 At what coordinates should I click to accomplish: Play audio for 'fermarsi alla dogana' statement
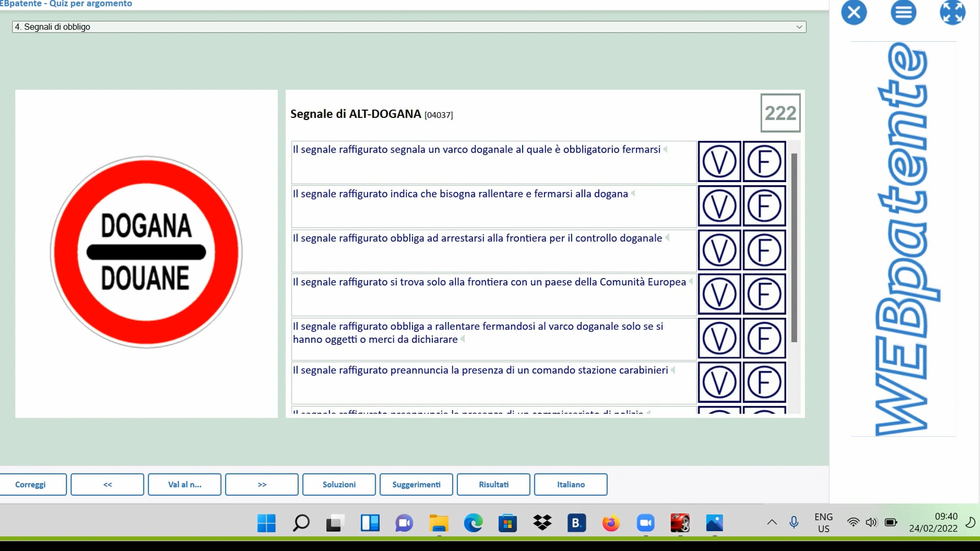click(633, 193)
